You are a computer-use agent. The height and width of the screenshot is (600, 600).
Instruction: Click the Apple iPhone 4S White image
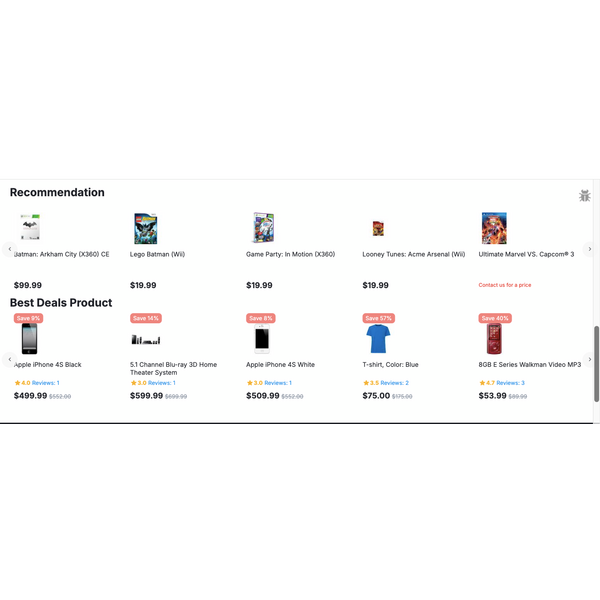click(262, 339)
